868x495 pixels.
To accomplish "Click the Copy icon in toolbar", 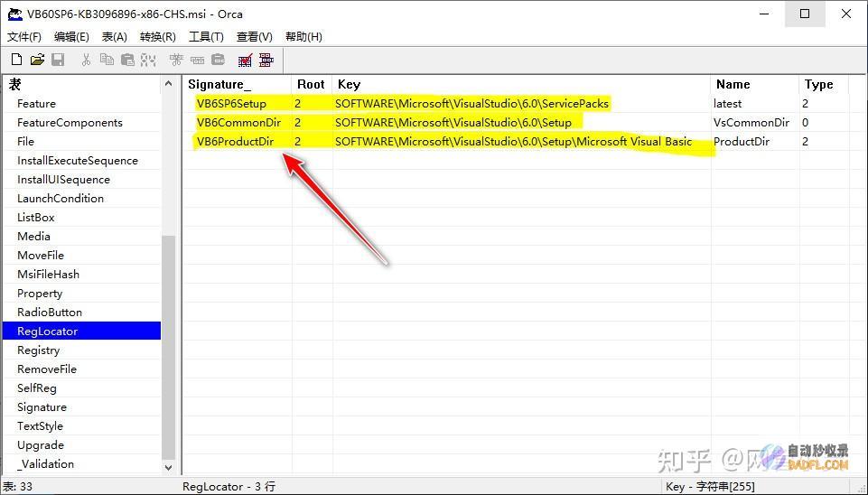I will point(107,60).
